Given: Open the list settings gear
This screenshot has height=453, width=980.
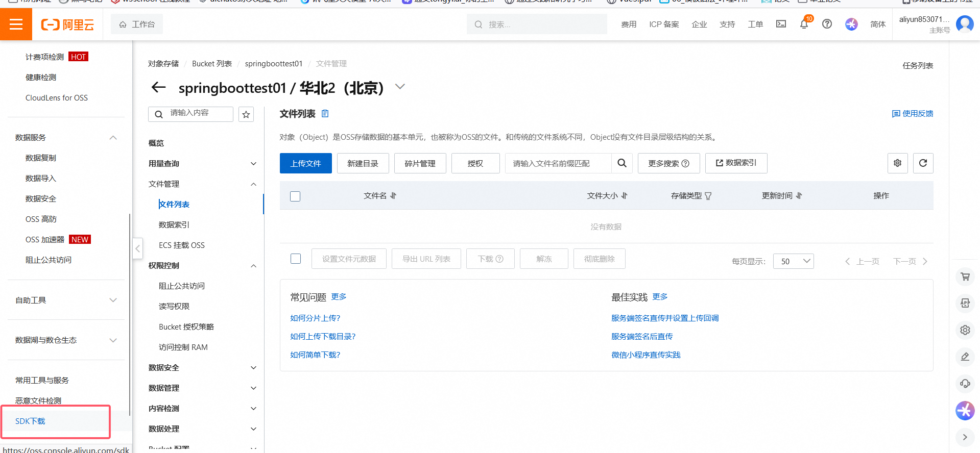Looking at the screenshot, I should point(897,163).
